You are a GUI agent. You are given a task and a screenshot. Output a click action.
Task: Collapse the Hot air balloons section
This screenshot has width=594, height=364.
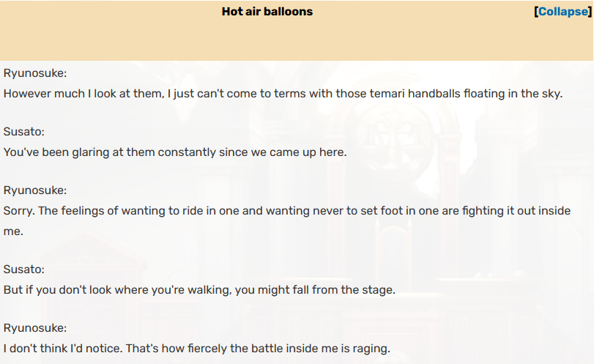(563, 12)
